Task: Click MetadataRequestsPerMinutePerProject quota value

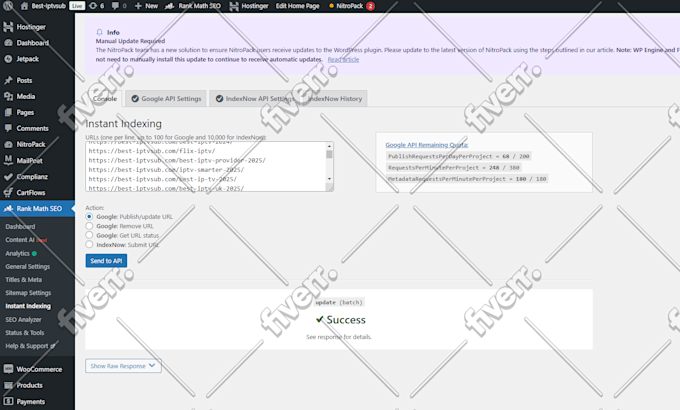Action: coord(467,179)
